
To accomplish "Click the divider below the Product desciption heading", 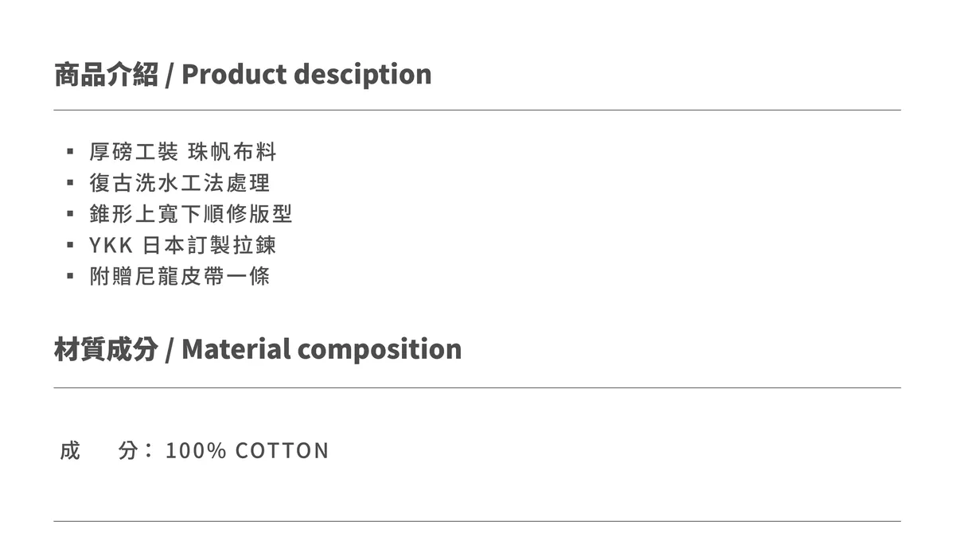I will 477,110.
